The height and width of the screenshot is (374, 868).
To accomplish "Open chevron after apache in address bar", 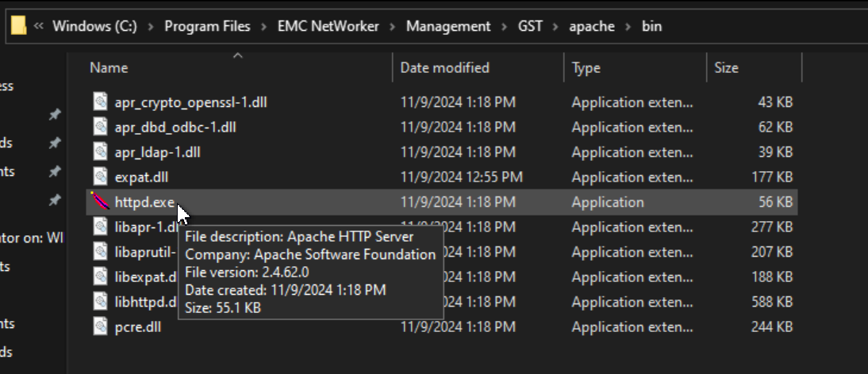I will pos(628,26).
